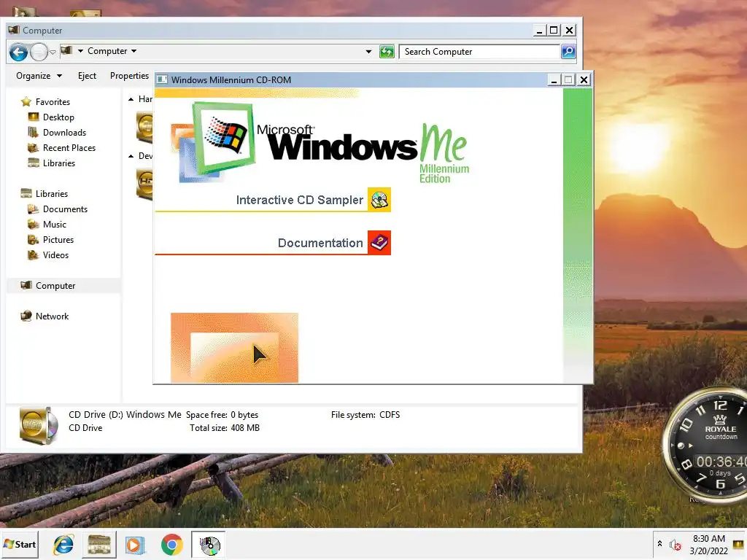
Task: Select Recent Places under Favorites
Action: coord(69,147)
